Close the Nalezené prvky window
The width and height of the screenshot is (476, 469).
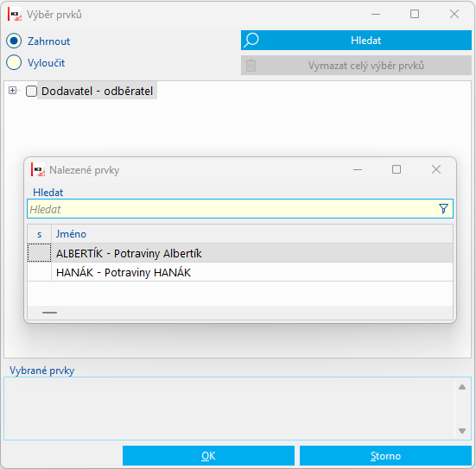436,169
